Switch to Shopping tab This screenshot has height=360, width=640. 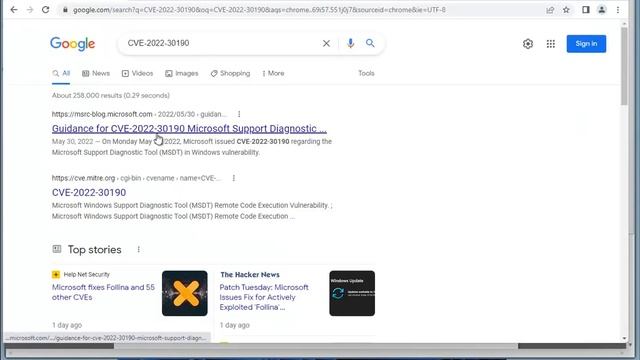[x=230, y=73]
